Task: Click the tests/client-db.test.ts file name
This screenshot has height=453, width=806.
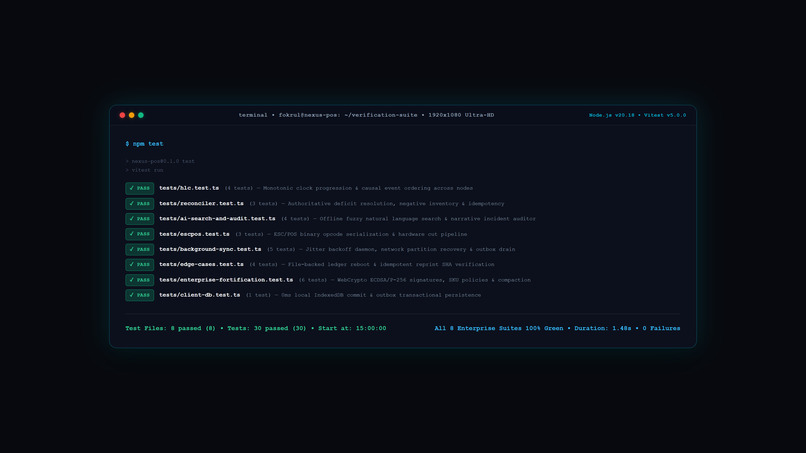Action: [x=199, y=295]
